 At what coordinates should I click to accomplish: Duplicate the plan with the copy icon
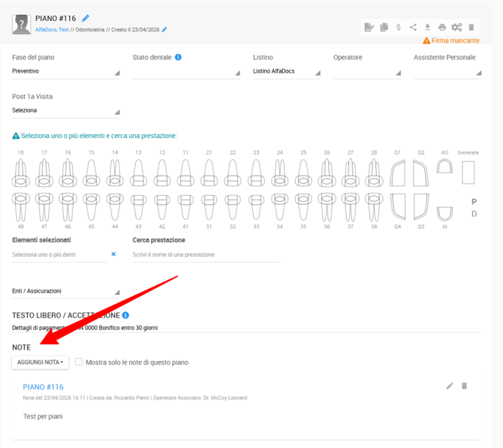tap(384, 28)
